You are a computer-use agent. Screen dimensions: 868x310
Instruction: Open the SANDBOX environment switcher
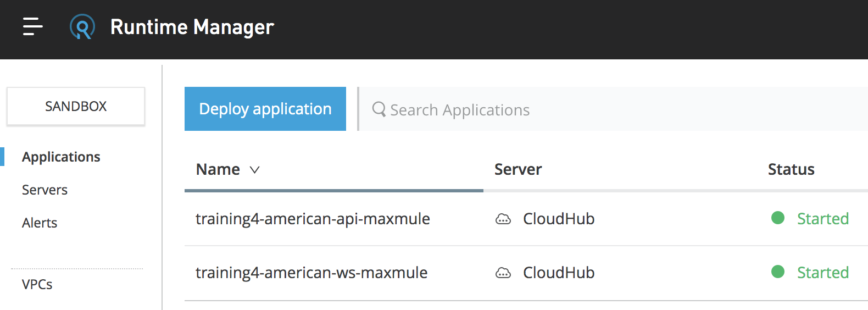click(x=76, y=106)
